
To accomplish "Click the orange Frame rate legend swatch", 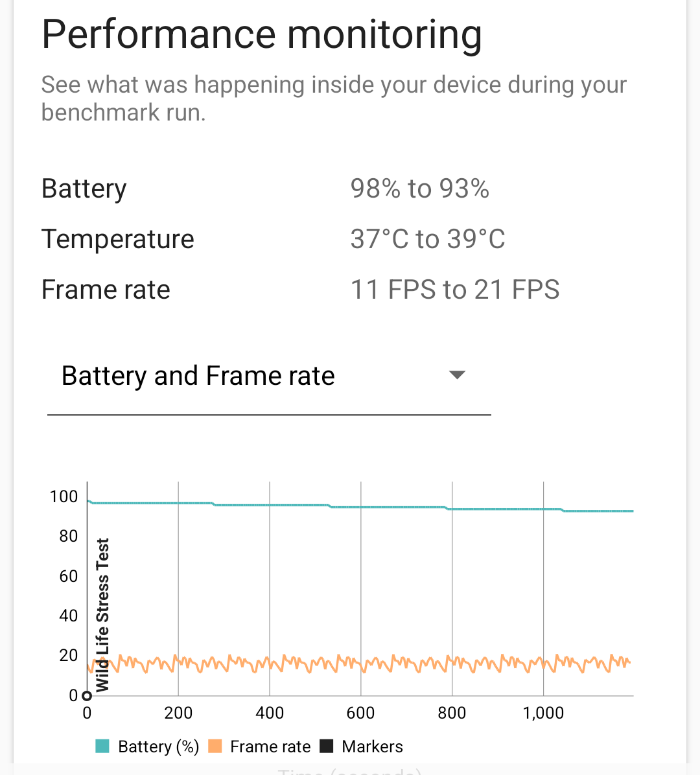I will pyautogui.click(x=215, y=746).
